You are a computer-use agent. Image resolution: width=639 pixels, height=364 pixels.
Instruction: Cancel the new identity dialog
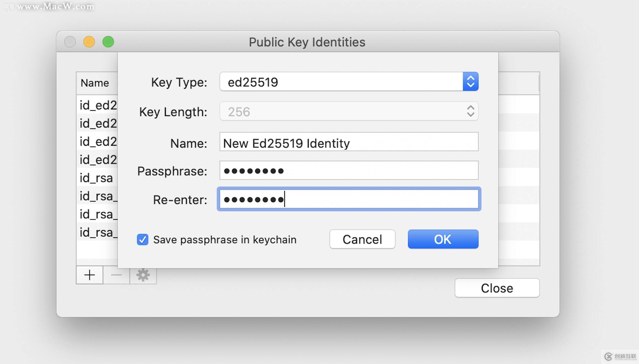click(x=362, y=239)
